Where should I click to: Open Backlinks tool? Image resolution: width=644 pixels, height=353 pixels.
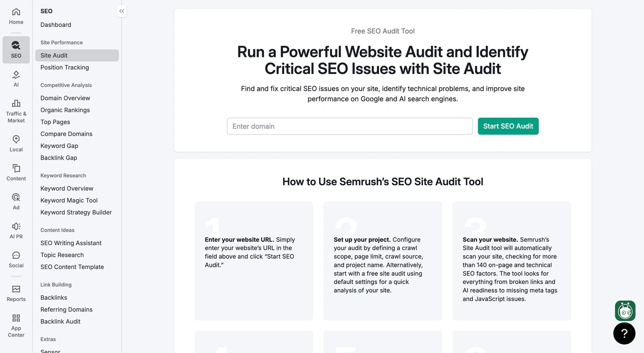pyautogui.click(x=54, y=298)
